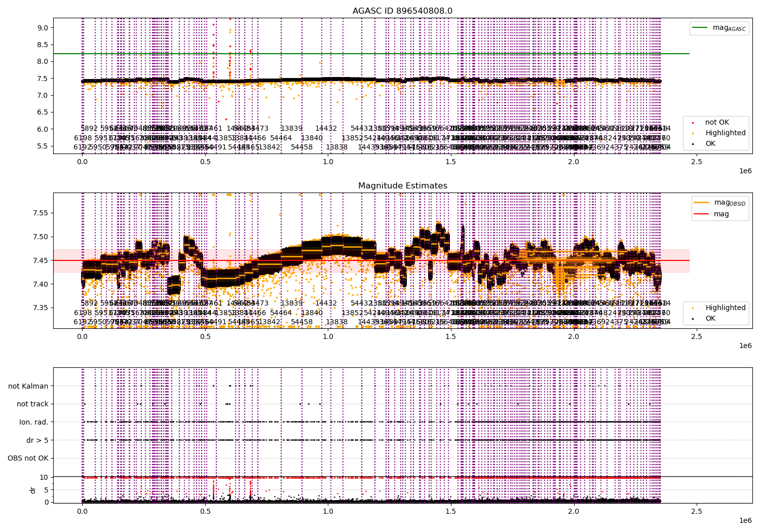Click the 'dr' y-axis label in bottom plot
The width and height of the screenshot is (760, 532).
pos(33,490)
